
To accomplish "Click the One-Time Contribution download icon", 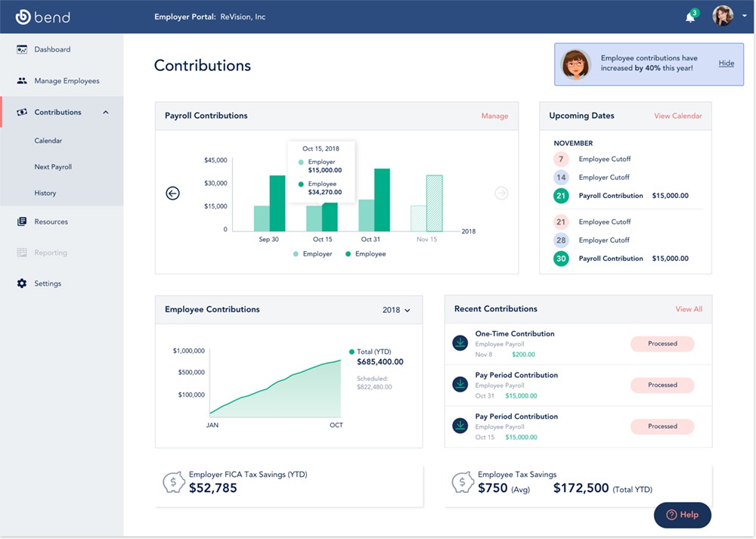I will point(460,343).
